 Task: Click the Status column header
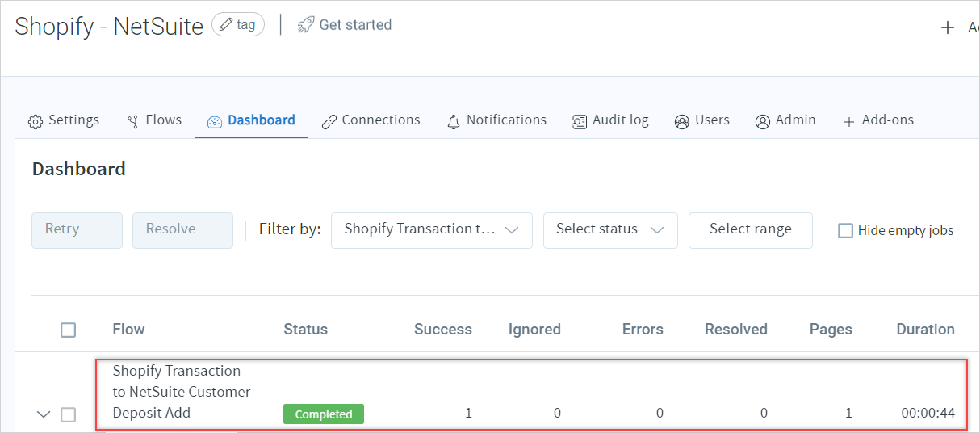pyautogui.click(x=306, y=330)
